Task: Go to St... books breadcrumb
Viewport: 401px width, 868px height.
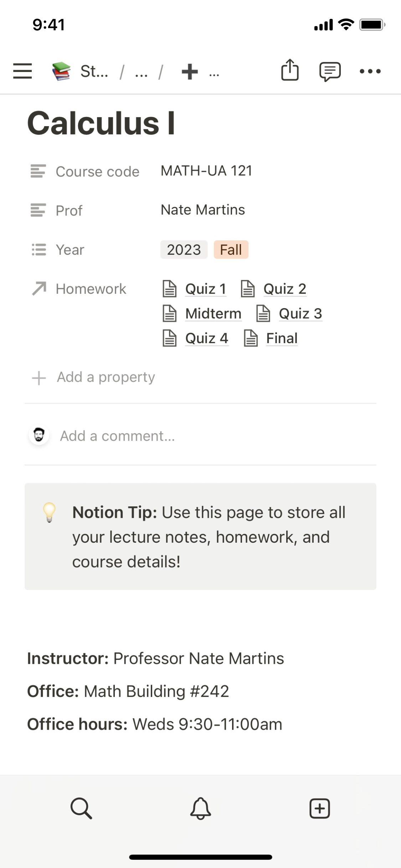Action: point(80,71)
